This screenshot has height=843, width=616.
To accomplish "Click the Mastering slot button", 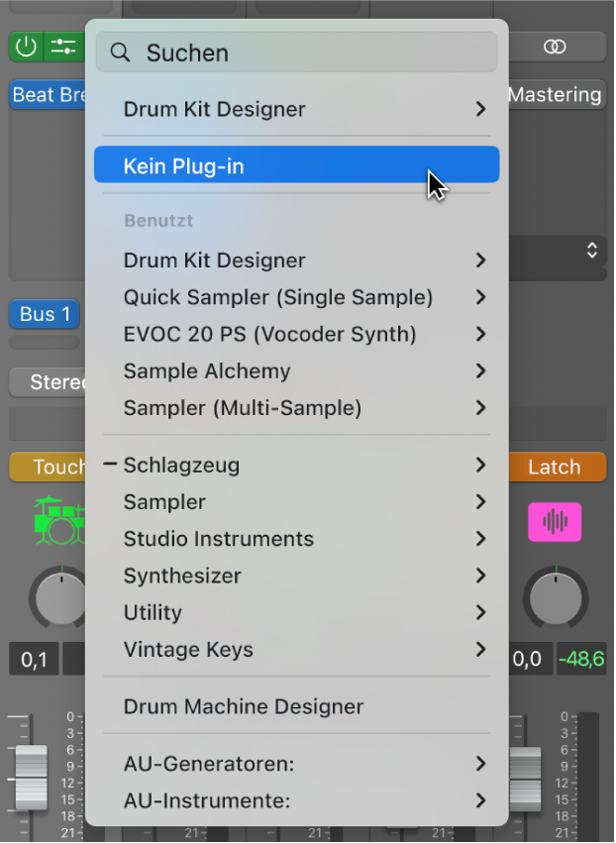I will pyautogui.click(x=555, y=95).
